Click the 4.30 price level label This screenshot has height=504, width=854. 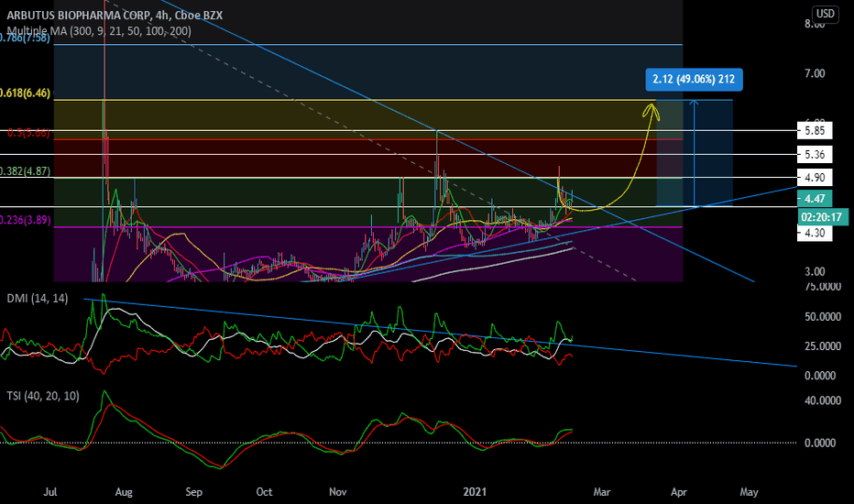pos(815,233)
